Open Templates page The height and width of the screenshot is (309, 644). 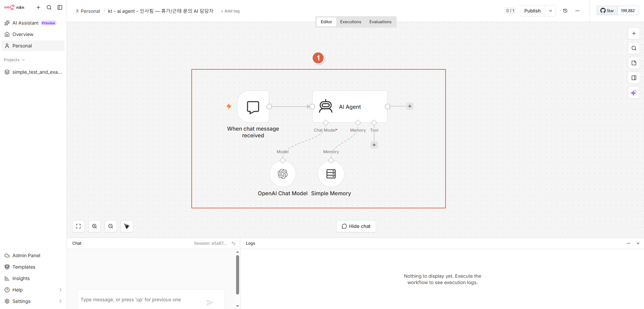(33, 267)
